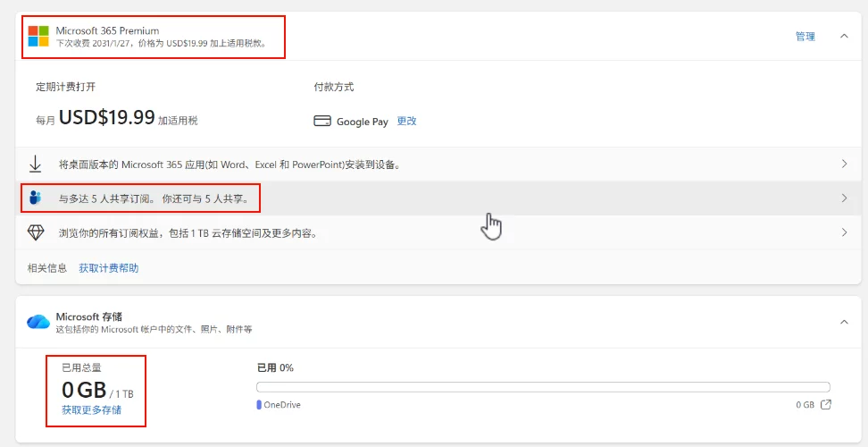Click the 管理 link
Screen dimensions: 868x447
(x=805, y=37)
